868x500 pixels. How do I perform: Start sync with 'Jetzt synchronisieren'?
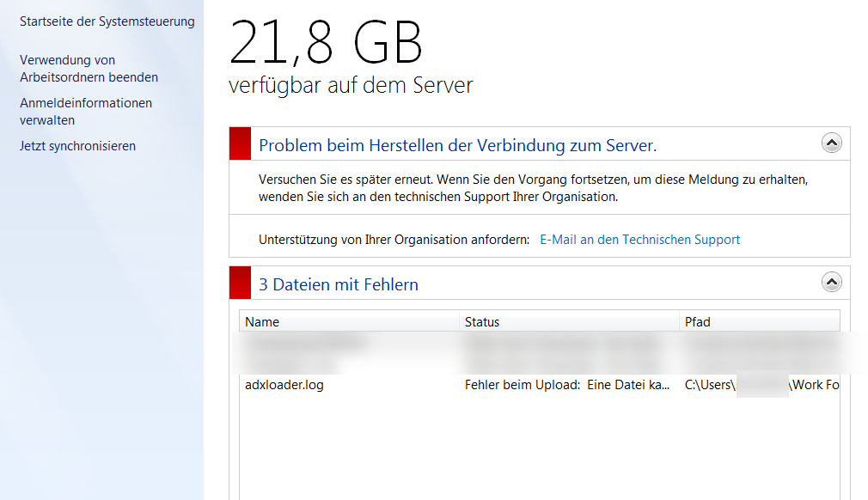tap(77, 146)
